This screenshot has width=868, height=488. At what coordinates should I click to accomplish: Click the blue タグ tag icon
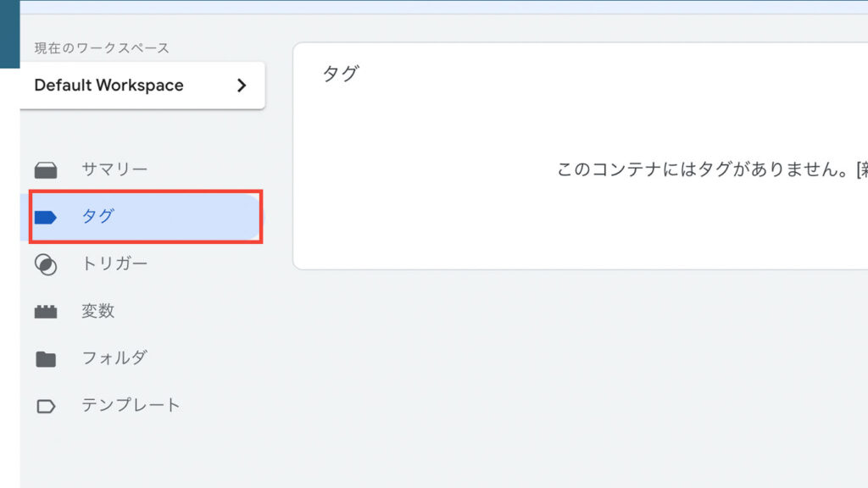(46, 218)
